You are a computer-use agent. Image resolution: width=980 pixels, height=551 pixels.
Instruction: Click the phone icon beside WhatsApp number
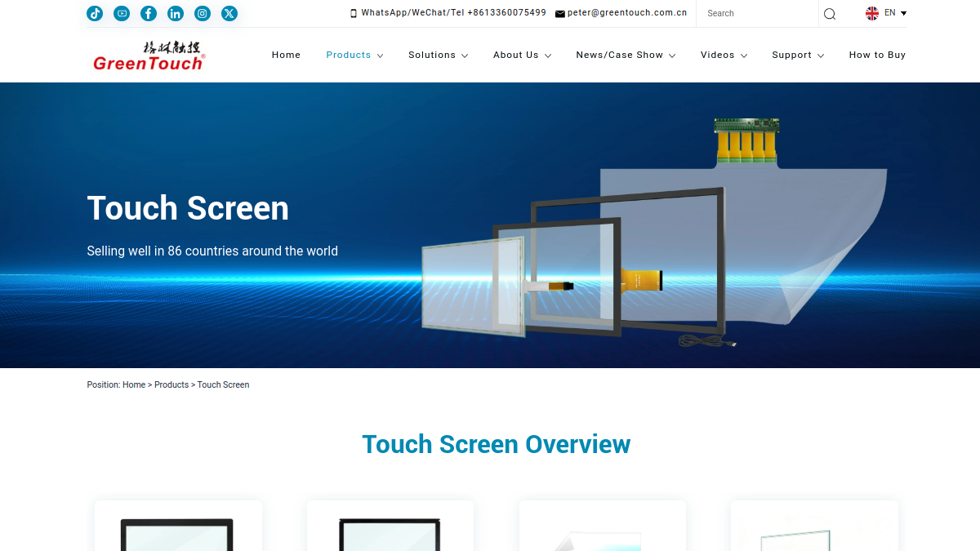tap(354, 13)
